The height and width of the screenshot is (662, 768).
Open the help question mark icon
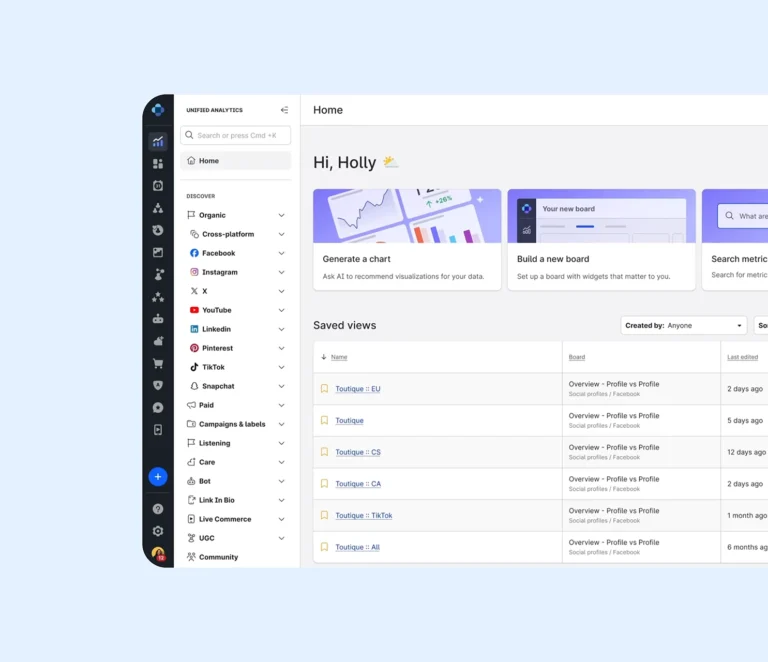click(158, 509)
